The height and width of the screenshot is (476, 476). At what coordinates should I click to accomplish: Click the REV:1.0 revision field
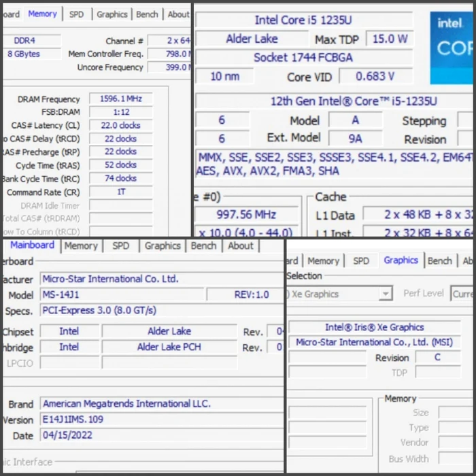tap(244, 294)
